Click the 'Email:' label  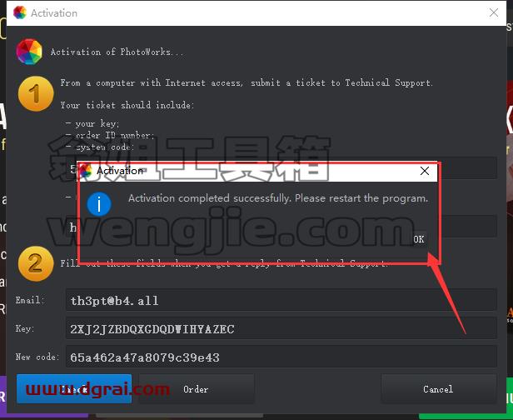30,300
